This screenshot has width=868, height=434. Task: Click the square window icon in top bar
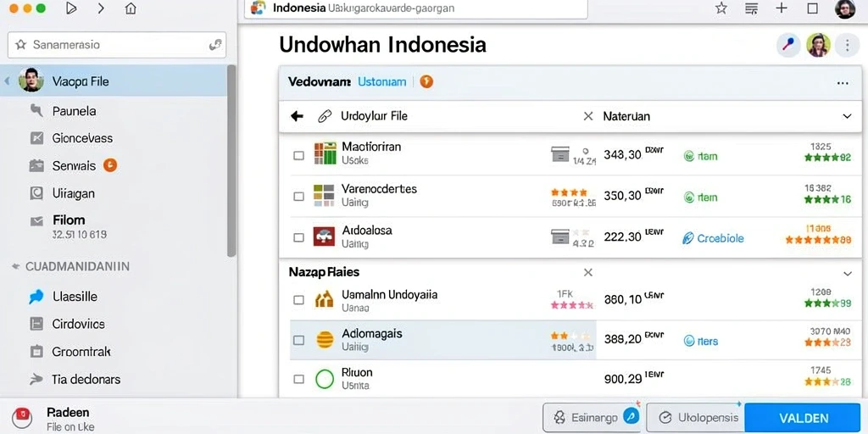[812, 8]
